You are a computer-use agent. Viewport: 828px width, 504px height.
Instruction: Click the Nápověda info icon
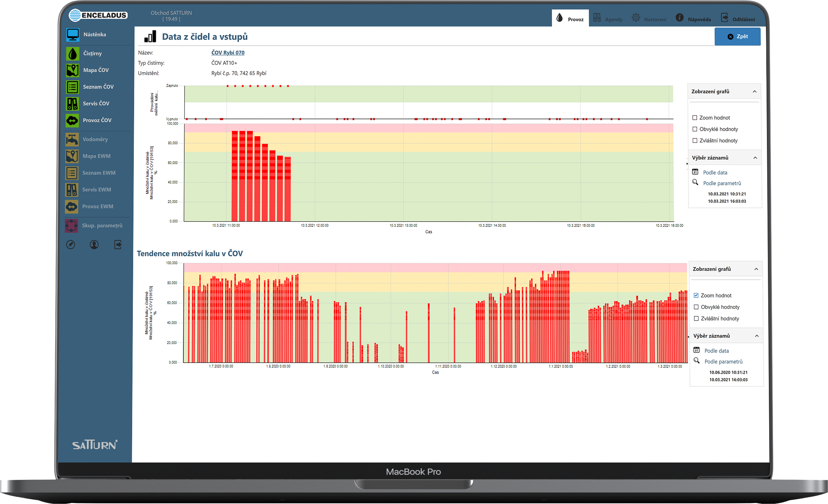(x=679, y=18)
